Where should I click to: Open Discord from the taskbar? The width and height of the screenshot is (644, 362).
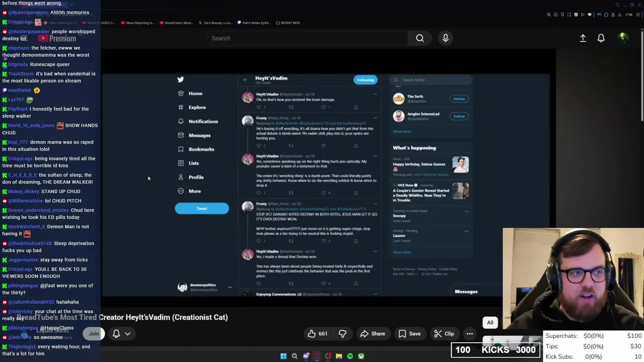(x=306, y=356)
